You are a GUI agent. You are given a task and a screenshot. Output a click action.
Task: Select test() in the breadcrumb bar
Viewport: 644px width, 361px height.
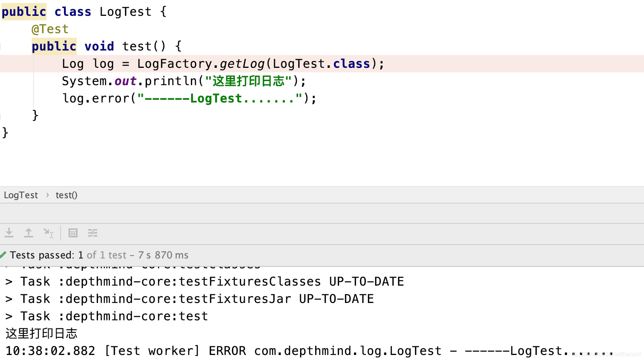67,195
